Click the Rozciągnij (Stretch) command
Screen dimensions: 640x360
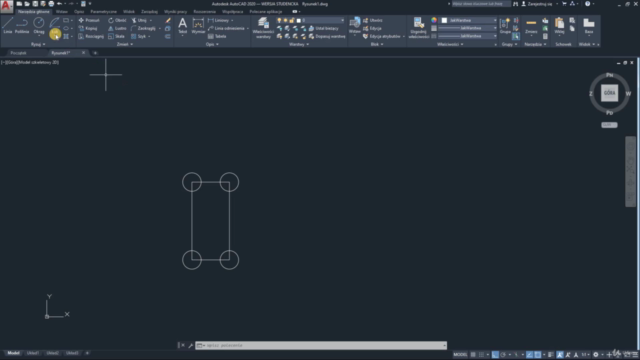(x=91, y=36)
